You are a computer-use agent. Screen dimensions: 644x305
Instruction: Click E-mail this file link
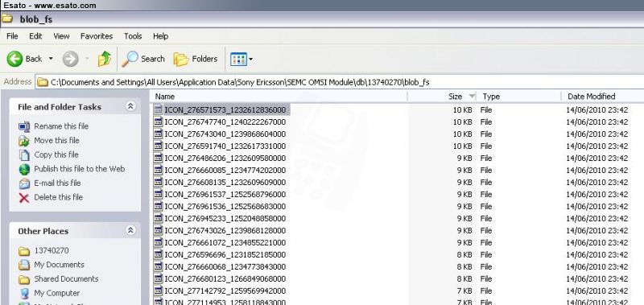pos(57,183)
